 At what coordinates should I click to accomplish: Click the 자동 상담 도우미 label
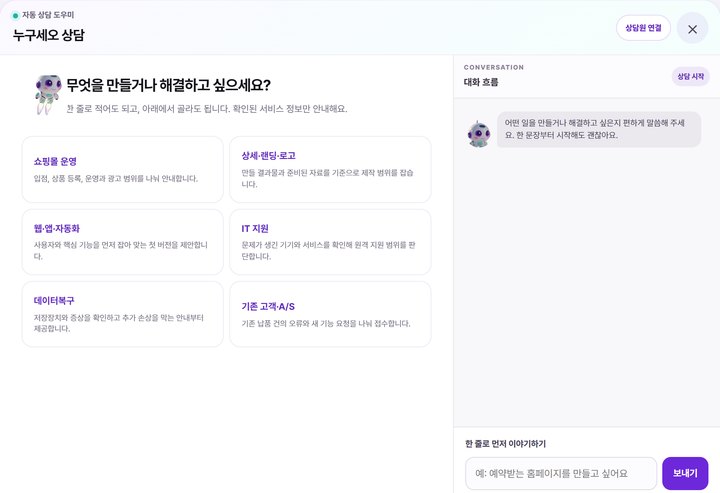[x=48, y=15]
